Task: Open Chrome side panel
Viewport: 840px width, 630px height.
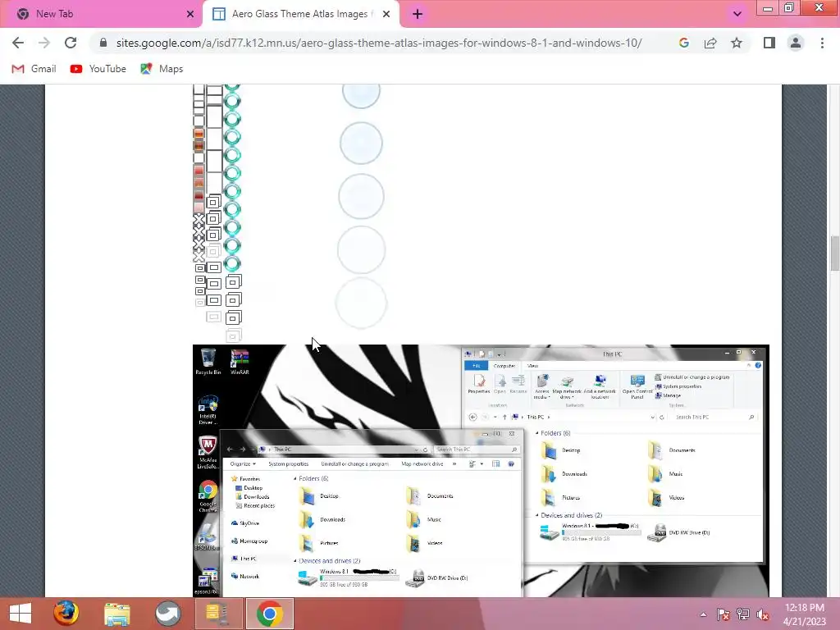Action: click(769, 43)
